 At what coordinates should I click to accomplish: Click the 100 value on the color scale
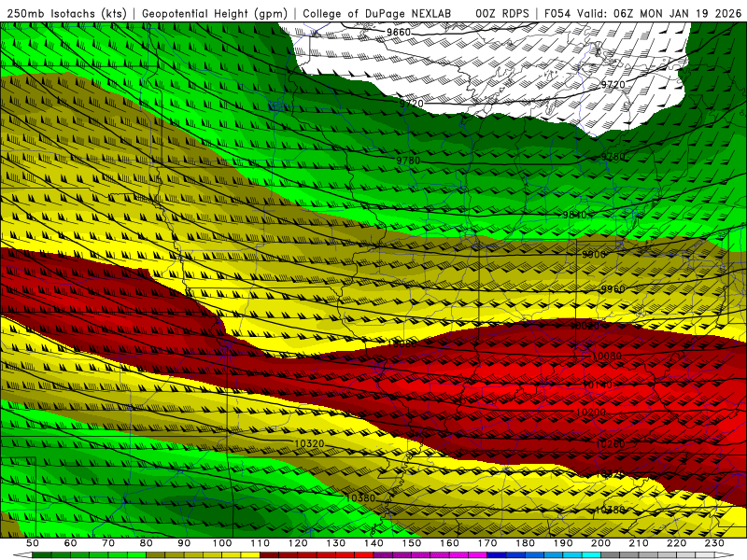(x=222, y=543)
